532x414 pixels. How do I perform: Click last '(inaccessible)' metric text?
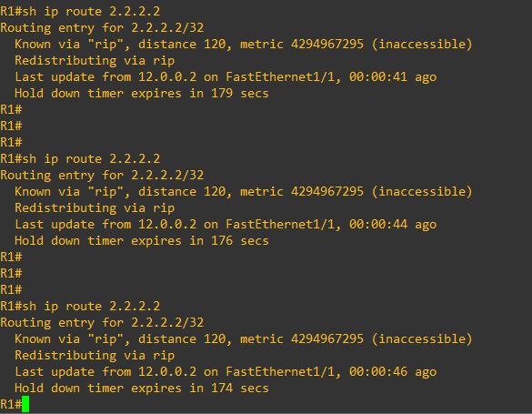(x=422, y=338)
